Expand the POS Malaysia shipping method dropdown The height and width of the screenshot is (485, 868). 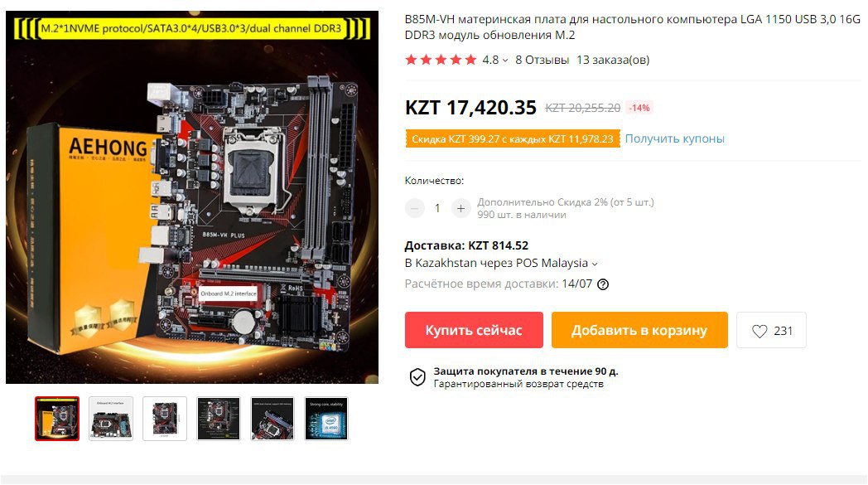[595, 264]
